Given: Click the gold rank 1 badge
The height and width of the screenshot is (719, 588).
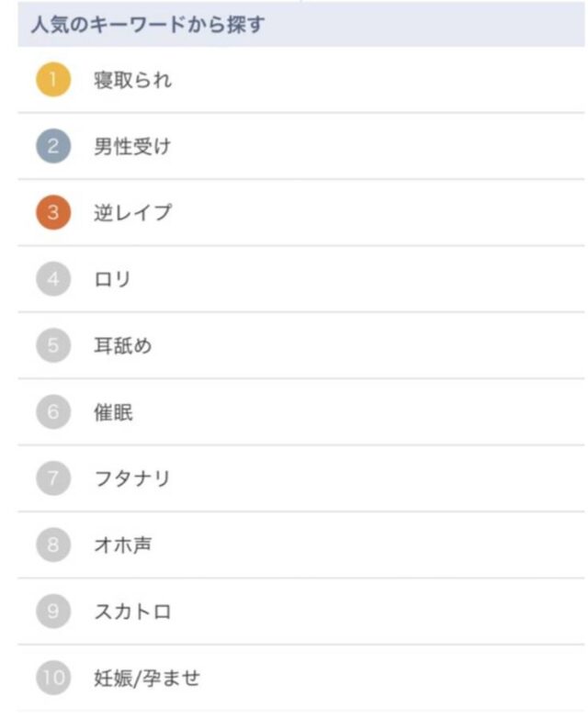Looking at the screenshot, I should pyautogui.click(x=53, y=80).
